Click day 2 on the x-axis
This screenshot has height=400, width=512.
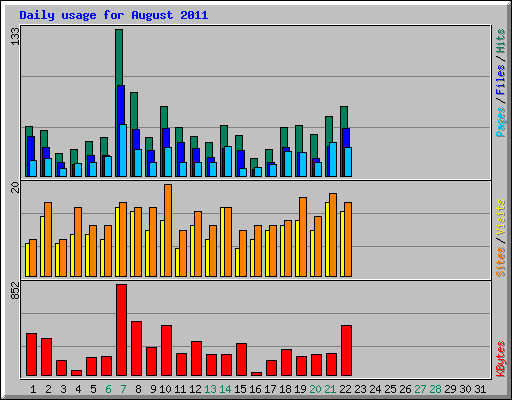click(48, 389)
